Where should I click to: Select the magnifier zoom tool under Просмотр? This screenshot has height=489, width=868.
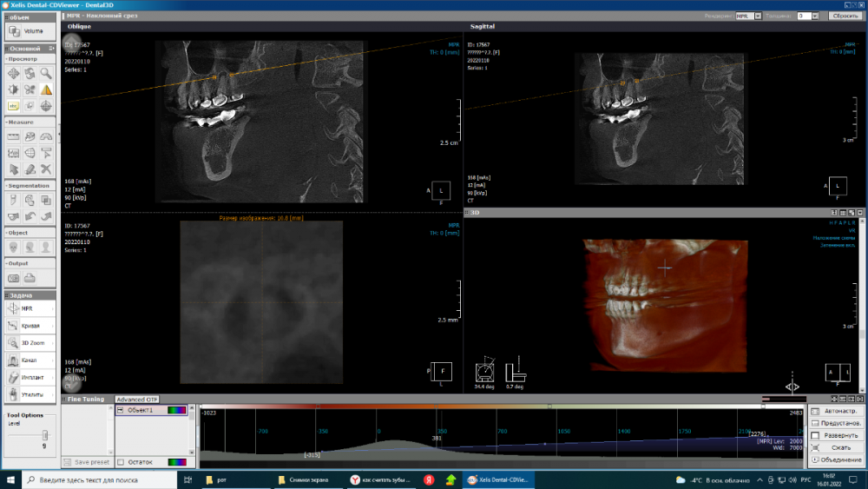(45, 73)
